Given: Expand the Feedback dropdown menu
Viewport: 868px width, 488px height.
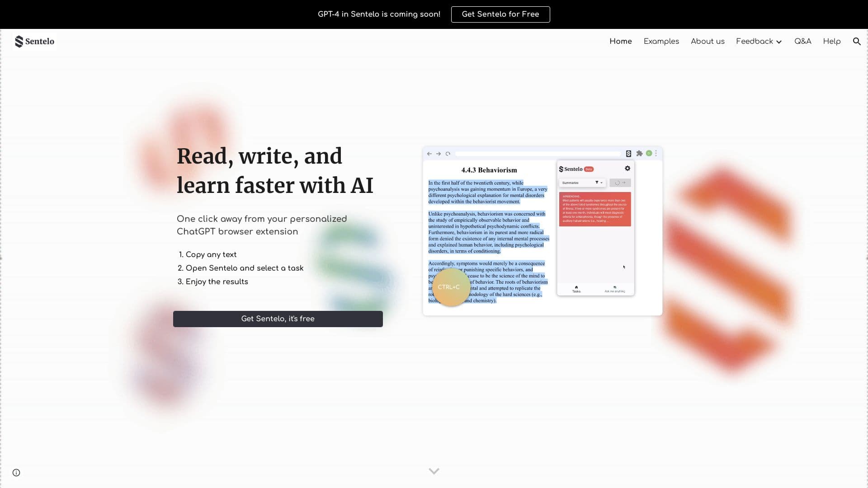Looking at the screenshot, I should pos(759,41).
